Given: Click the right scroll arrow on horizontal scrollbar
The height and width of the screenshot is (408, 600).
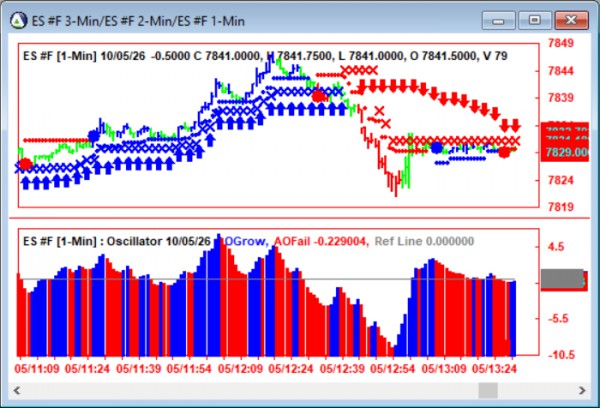Looking at the screenshot, I should (x=582, y=390).
